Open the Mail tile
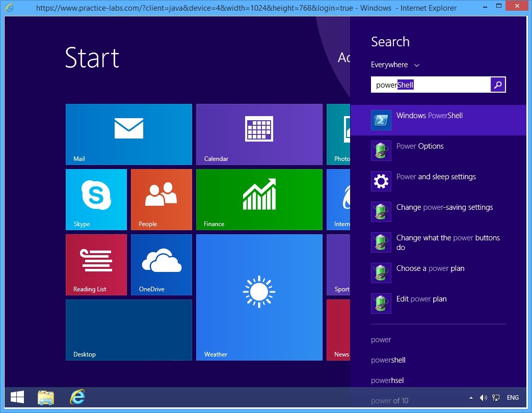 (128, 134)
